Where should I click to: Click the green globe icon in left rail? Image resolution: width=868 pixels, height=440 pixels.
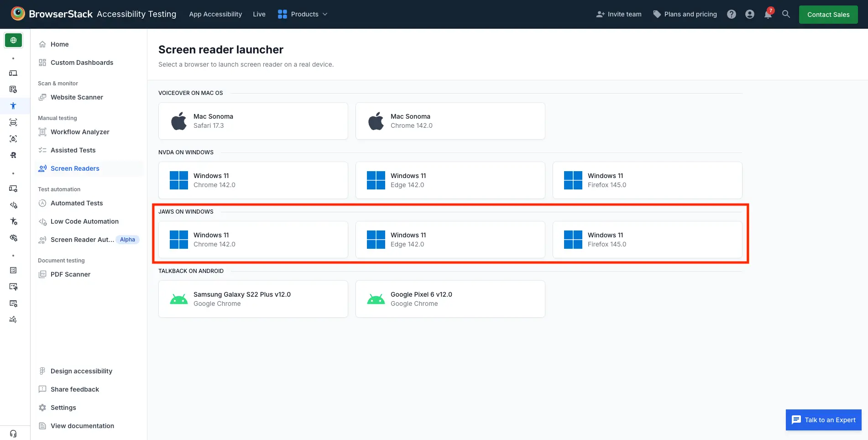pyautogui.click(x=13, y=40)
